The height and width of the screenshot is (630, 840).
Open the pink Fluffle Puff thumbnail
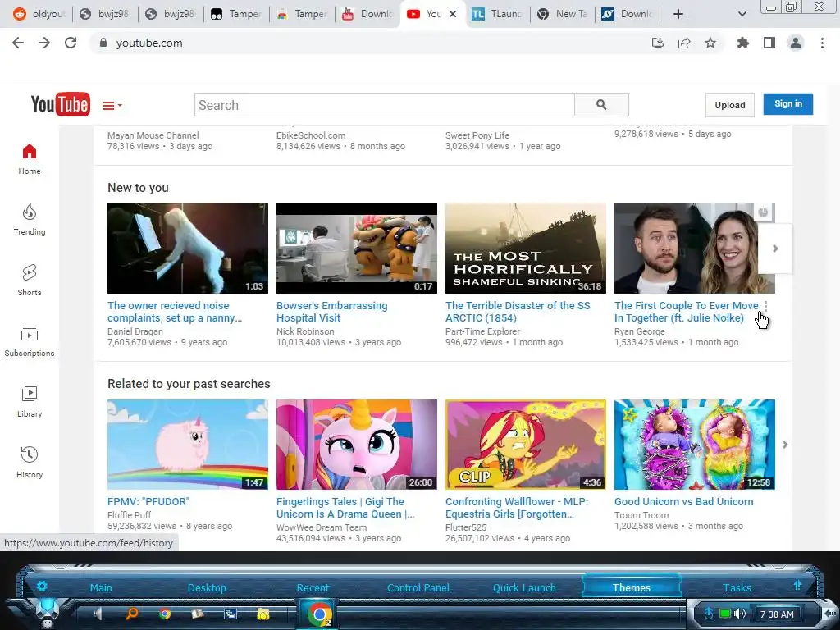click(x=188, y=445)
